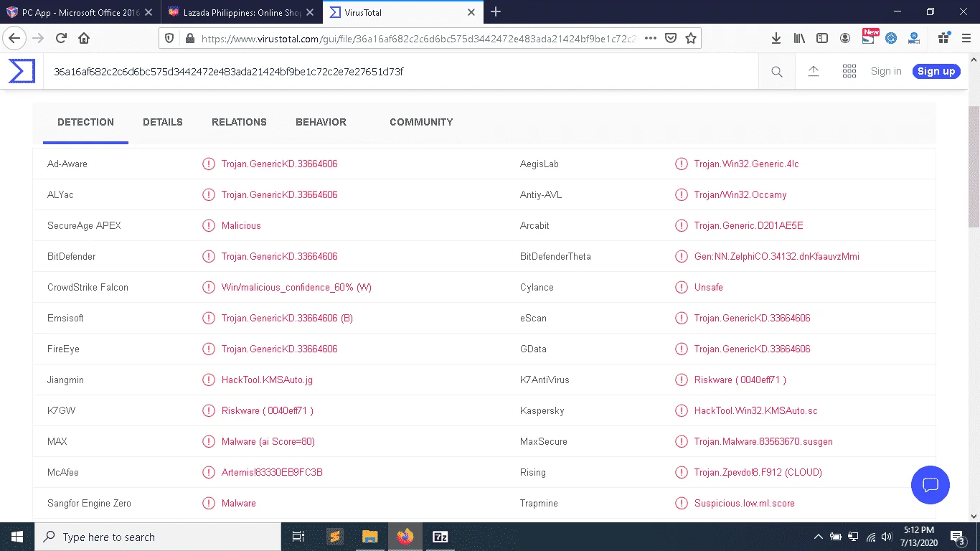This screenshot has height=551, width=980.
Task: Open a new browser tab
Action: (x=496, y=11)
